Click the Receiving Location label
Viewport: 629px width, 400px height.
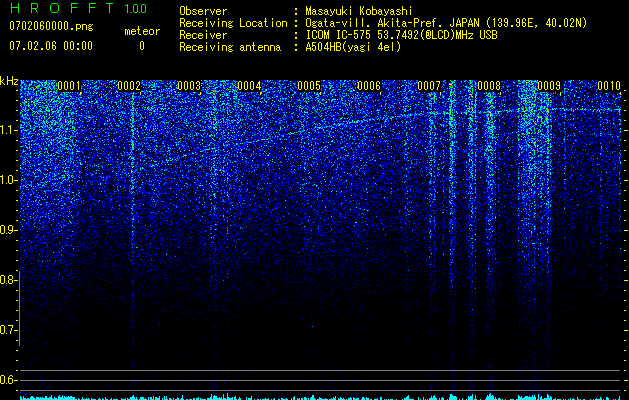pyautogui.click(x=233, y=23)
